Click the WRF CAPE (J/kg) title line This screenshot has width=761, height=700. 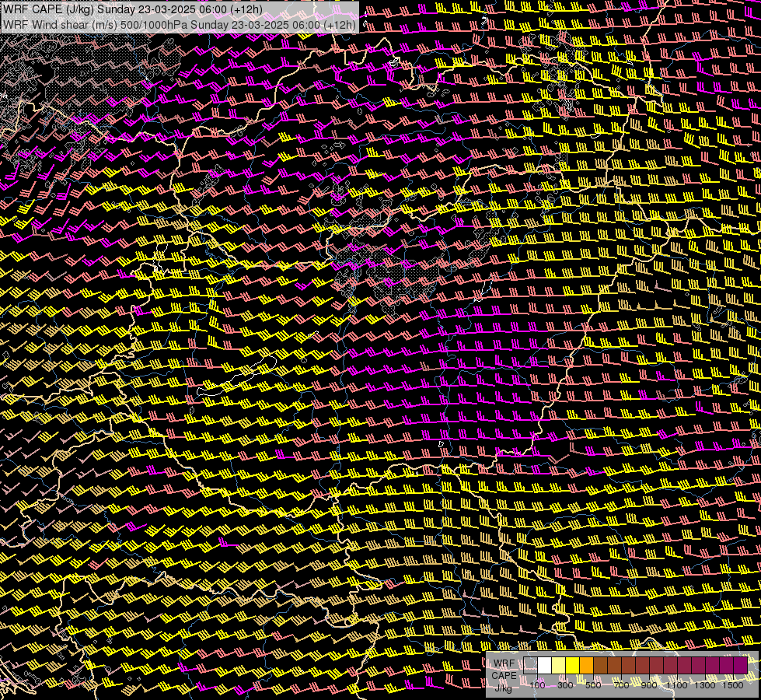point(133,9)
